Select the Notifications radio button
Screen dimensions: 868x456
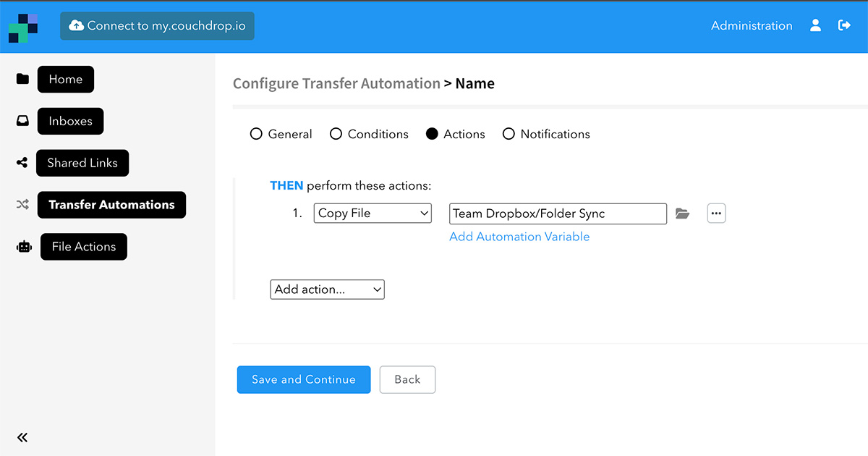click(509, 134)
